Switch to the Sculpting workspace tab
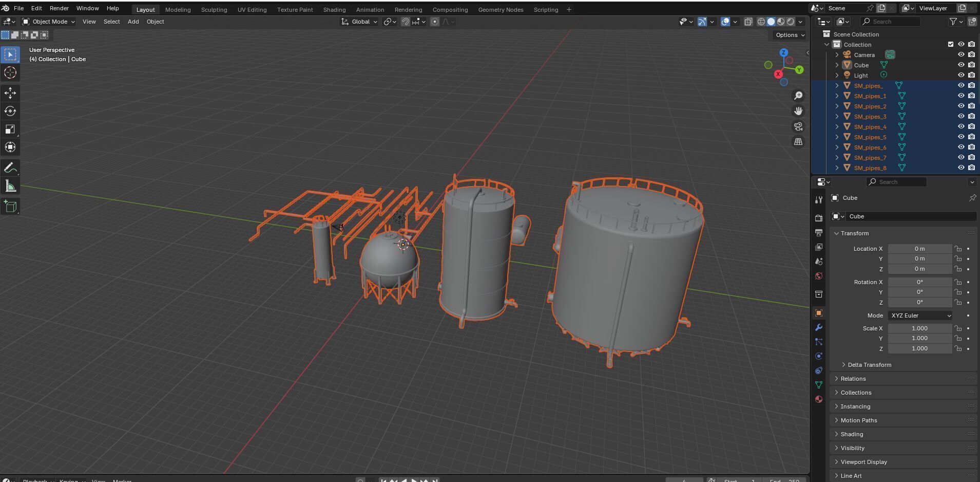980x482 pixels. [214, 9]
